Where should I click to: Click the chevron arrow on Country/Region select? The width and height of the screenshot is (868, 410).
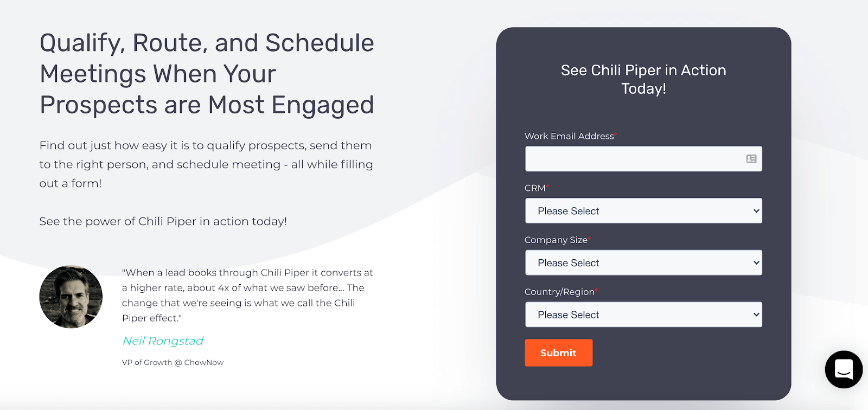point(756,315)
